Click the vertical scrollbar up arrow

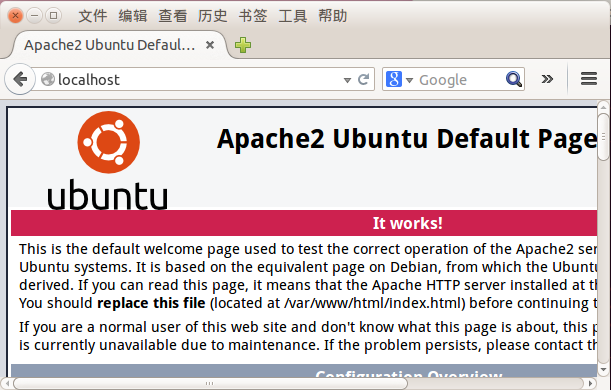pos(603,106)
